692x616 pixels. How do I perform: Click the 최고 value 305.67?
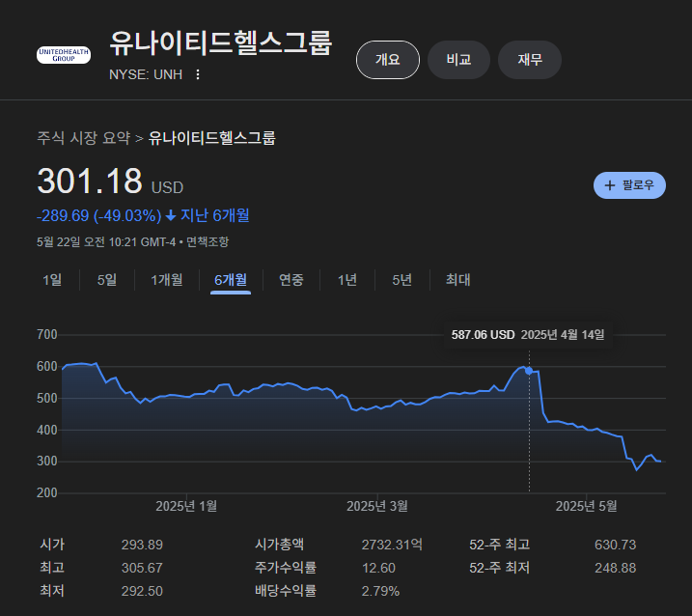tap(142, 568)
